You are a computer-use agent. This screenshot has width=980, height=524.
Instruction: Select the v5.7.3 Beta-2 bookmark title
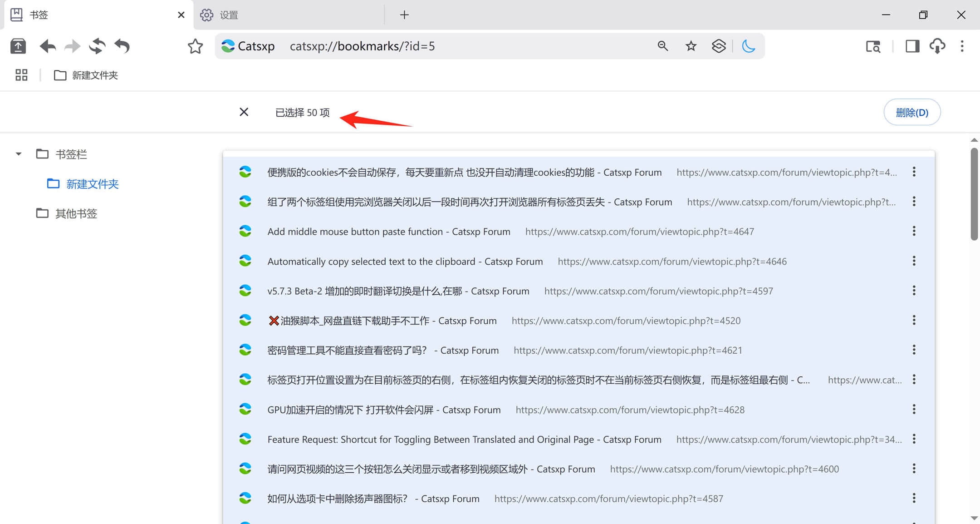point(398,291)
